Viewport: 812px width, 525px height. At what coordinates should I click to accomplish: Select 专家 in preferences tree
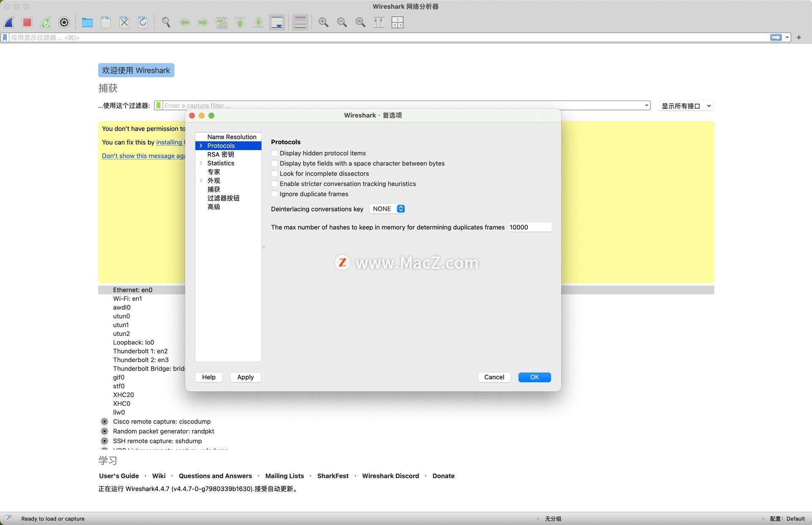coord(214,172)
